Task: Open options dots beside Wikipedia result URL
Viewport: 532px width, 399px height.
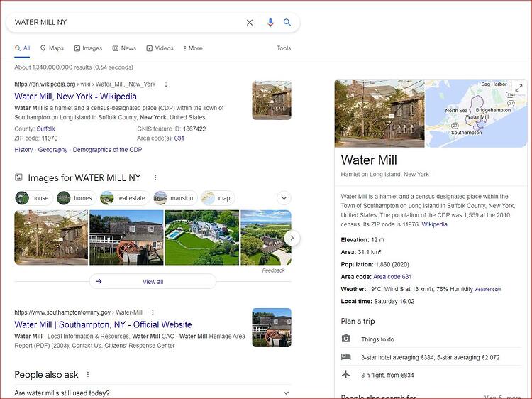Action: [x=166, y=84]
